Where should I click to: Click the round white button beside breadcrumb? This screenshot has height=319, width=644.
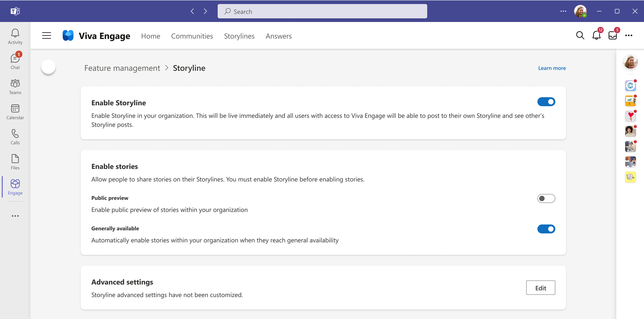(48, 67)
